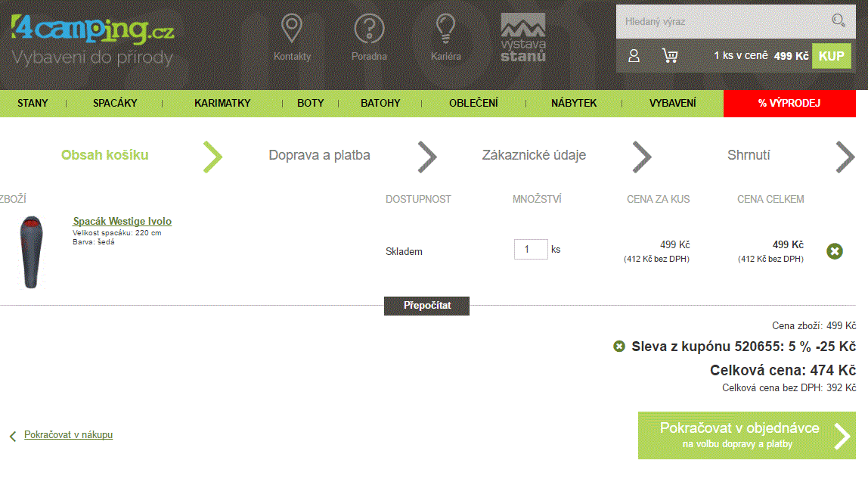The image size is (868, 482).
Task: Click the sleeping bag product thumbnail
Action: (30, 252)
